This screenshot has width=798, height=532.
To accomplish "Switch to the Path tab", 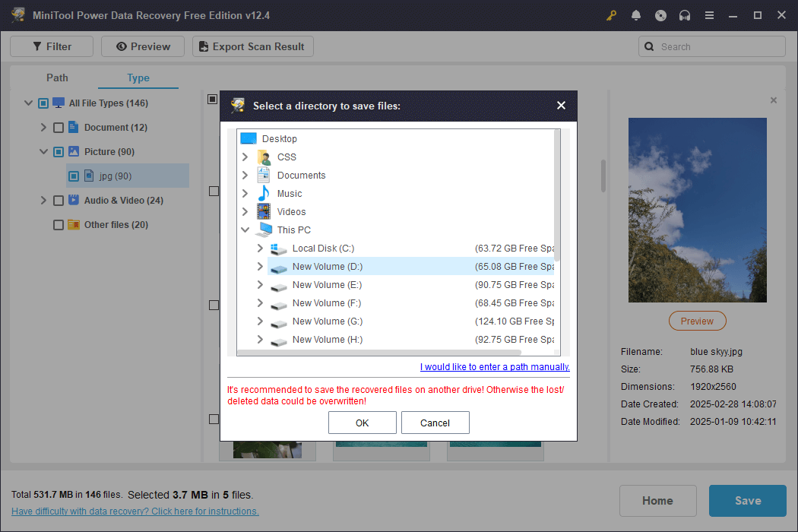I will [57, 78].
